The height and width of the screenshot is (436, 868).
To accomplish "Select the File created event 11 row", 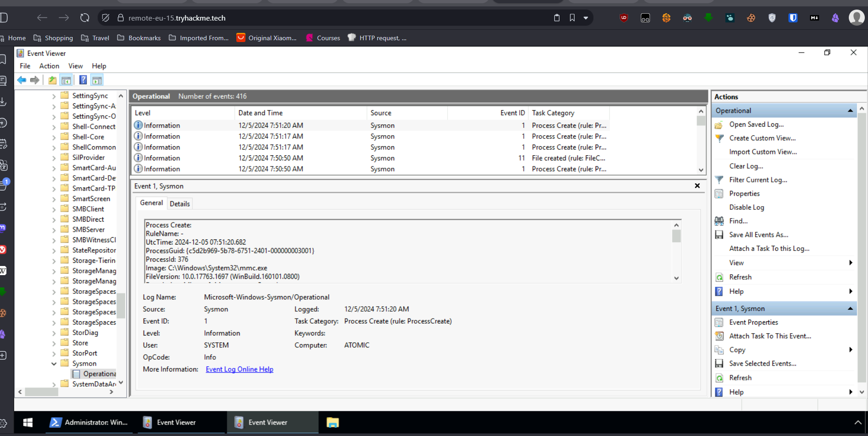I will pos(371,158).
